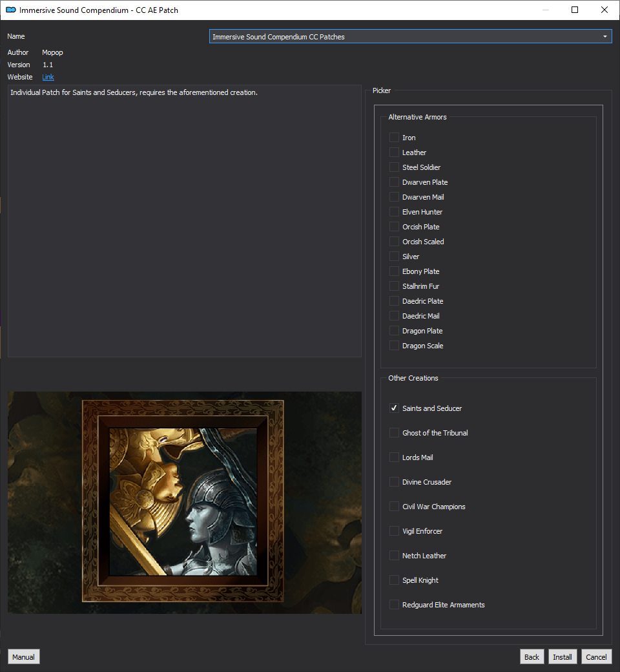The height and width of the screenshot is (672, 620).
Task: Click the patch description text box
Action: click(185, 221)
